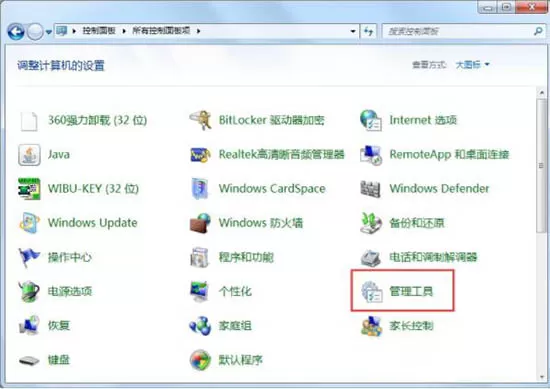The image size is (550, 389).
Task: Open the 大图标 view mode dropdown
Action: (472, 65)
